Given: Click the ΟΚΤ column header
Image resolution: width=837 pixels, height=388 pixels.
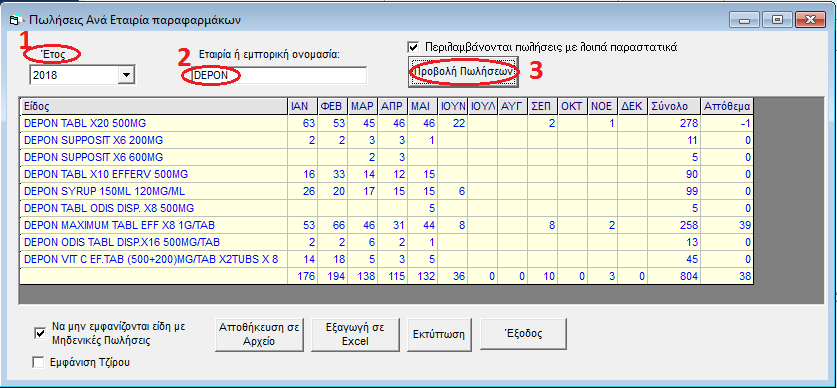Looking at the screenshot, I should tap(573, 106).
